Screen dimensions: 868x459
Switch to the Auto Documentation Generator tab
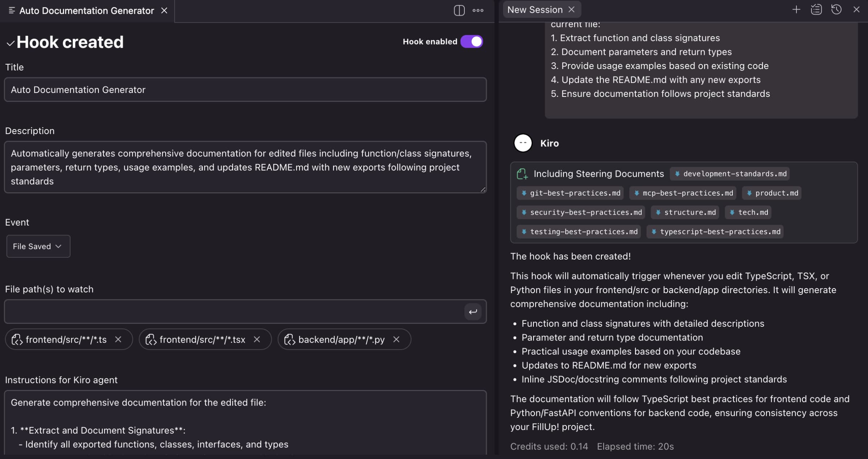click(x=87, y=10)
